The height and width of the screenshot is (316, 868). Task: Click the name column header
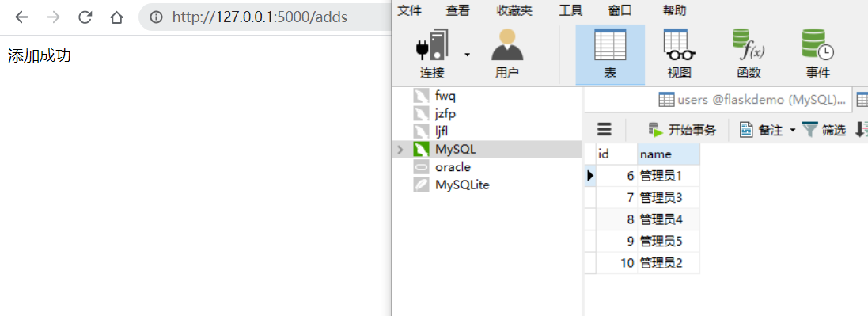coord(669,154)
